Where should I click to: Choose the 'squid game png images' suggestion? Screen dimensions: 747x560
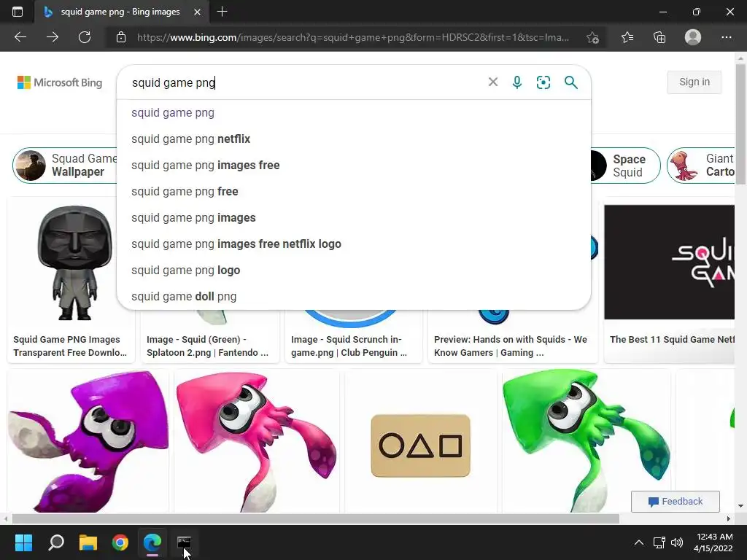354,217
